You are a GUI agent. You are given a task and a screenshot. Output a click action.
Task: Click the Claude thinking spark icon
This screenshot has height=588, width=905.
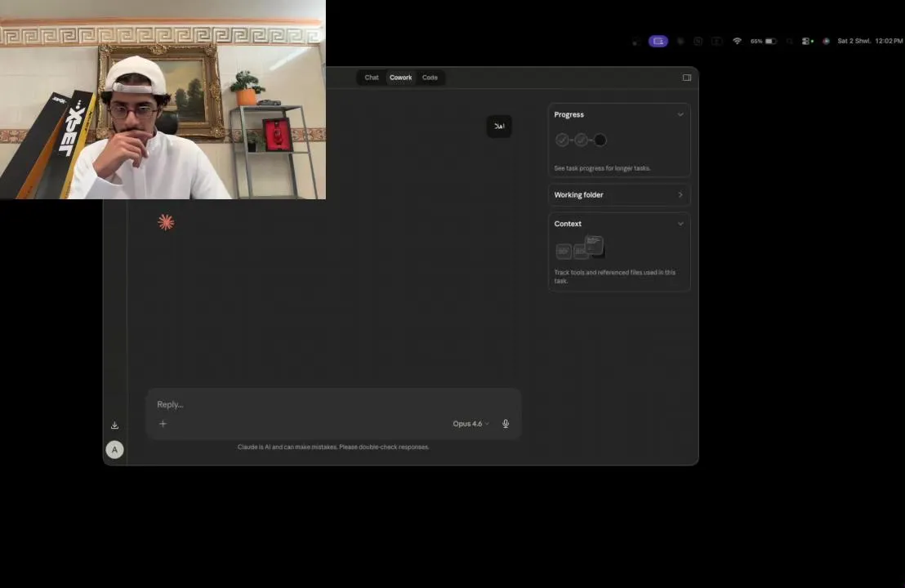click(166, 222)
